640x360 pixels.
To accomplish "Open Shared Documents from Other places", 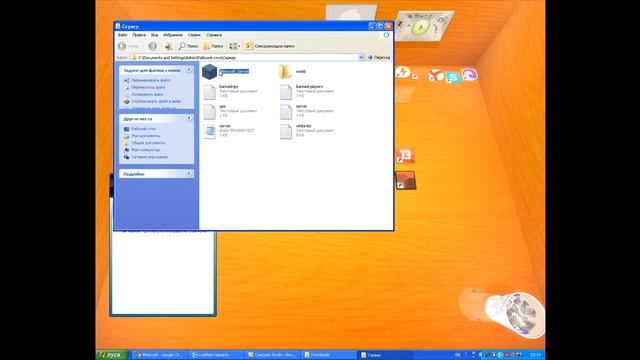I will pyautogui.click(x=148, y=143).
